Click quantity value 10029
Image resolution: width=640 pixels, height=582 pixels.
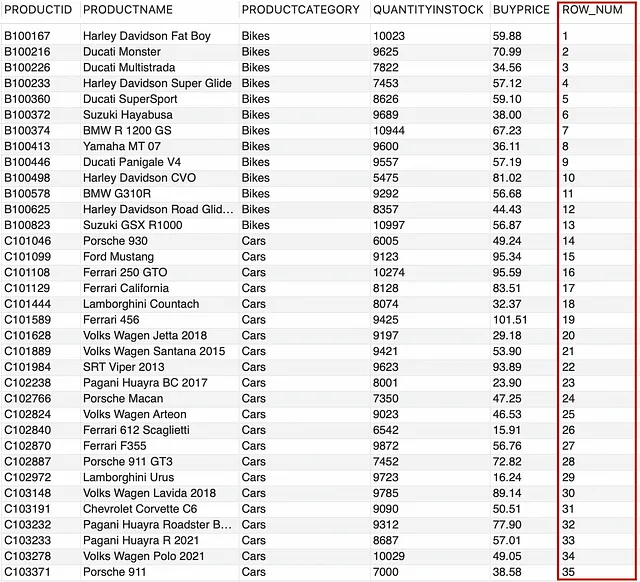tap(389, 556)
